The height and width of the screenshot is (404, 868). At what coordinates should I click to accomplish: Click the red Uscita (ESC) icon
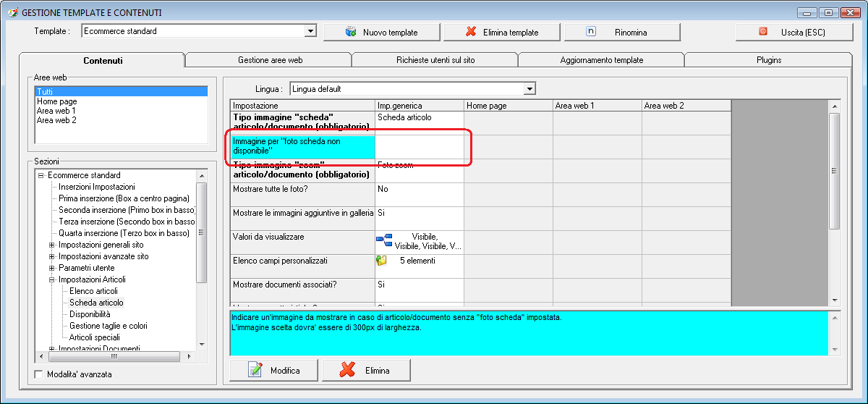point(762,32)
